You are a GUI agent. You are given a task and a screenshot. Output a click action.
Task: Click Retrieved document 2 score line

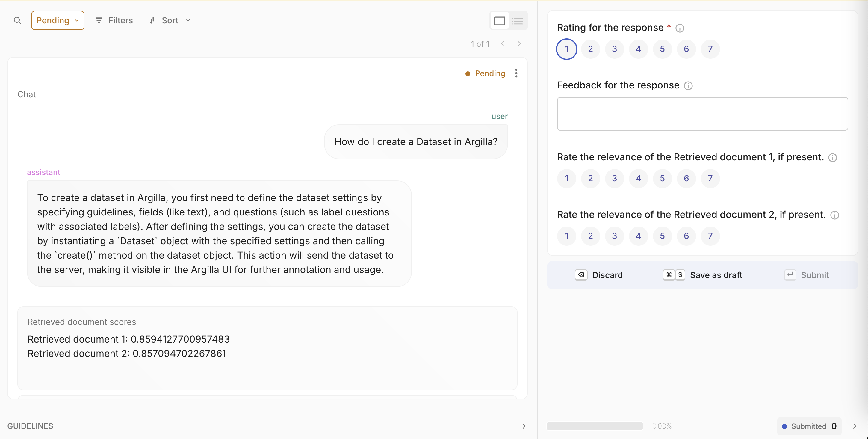(127, 354)
